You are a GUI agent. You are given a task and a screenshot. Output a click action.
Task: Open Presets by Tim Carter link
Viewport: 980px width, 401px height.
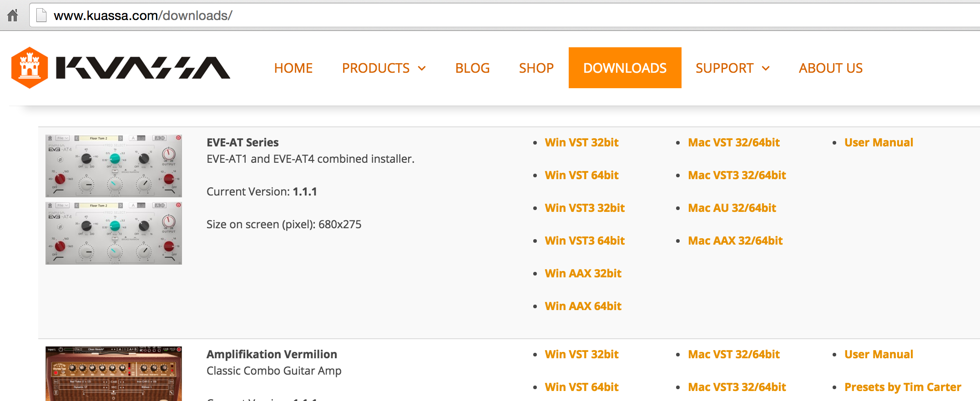tap(903, 387)
